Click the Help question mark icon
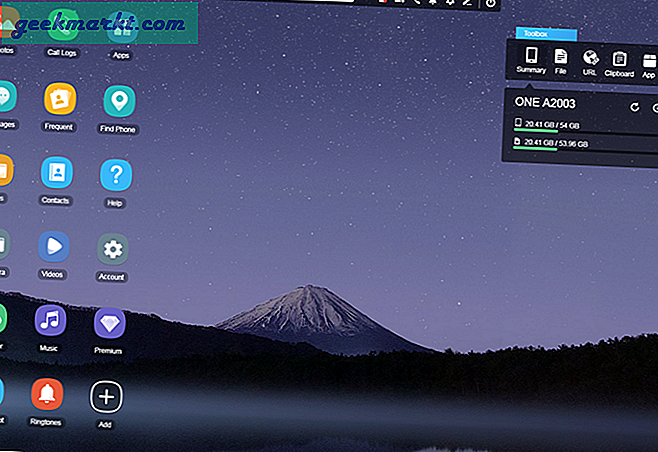658x452 pixels. (115, 175)
